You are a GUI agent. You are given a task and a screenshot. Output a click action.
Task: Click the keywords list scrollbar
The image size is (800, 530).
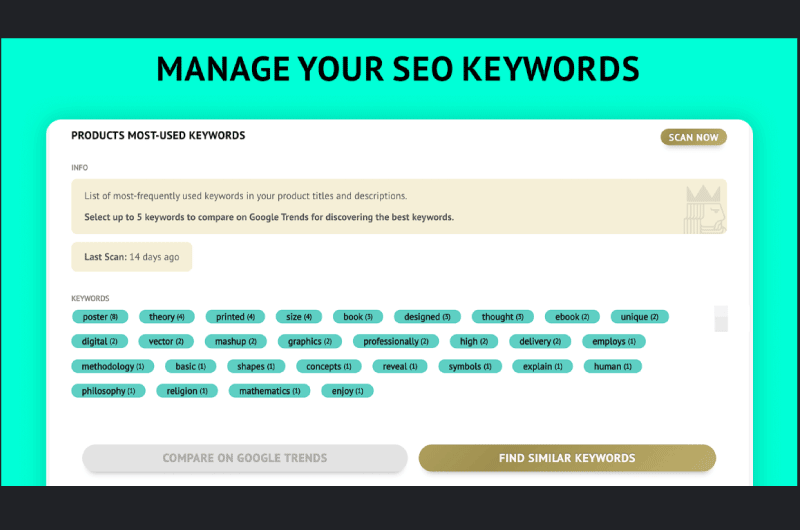tap(721, 319)
